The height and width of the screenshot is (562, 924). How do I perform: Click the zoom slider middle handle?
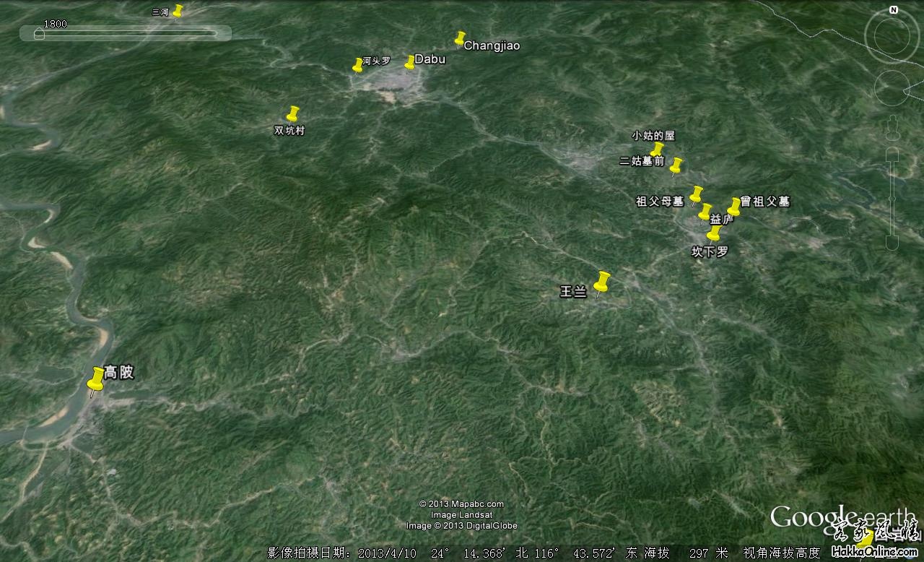click(x=892, y=199)
